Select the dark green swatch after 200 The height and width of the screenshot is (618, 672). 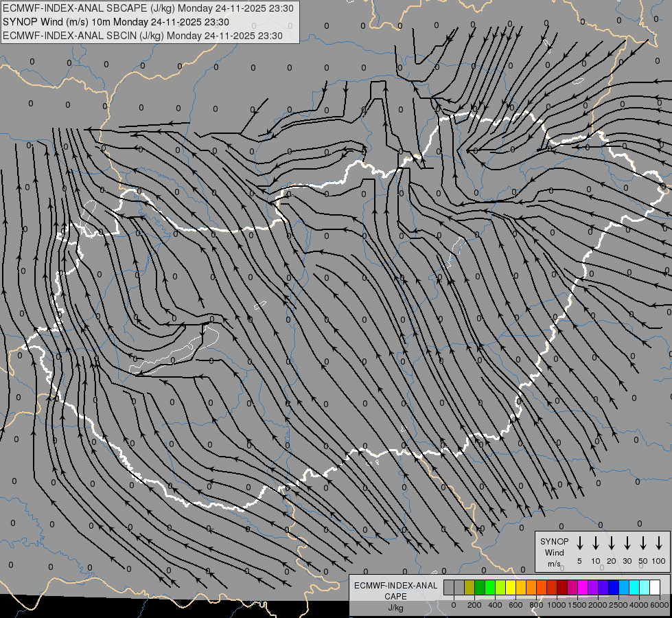tap(480, 588)
